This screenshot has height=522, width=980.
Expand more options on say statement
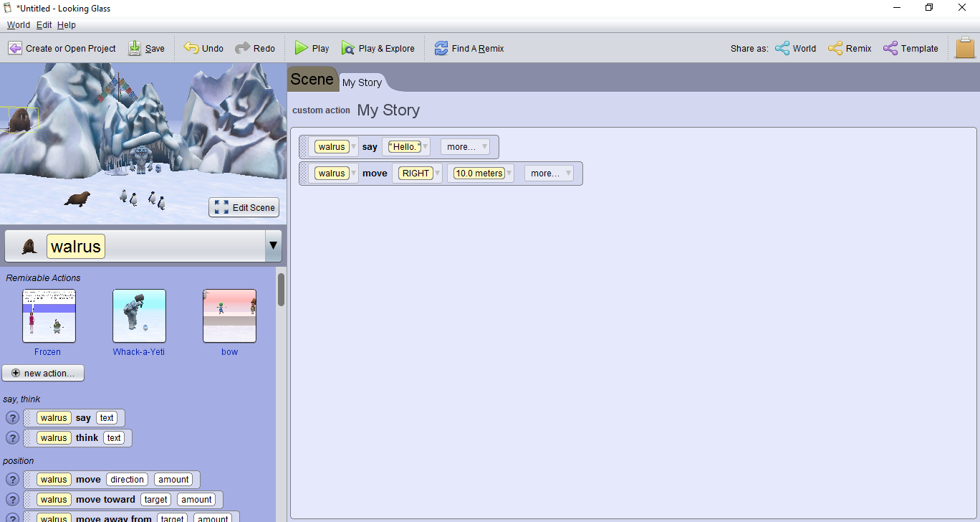coord(465,147)
